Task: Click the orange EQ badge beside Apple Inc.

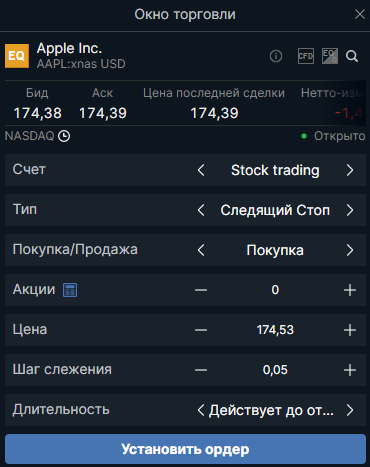Action: 17,56
